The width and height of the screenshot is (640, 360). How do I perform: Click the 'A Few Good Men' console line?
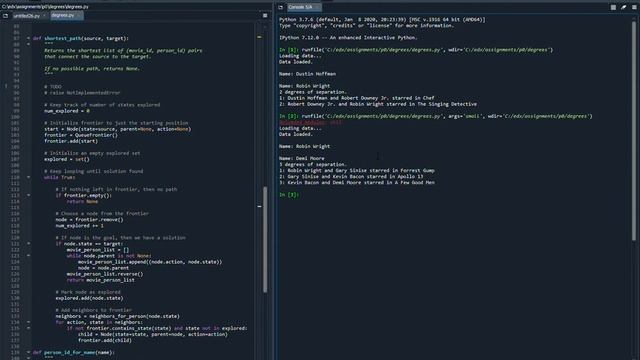click(357, 182)
